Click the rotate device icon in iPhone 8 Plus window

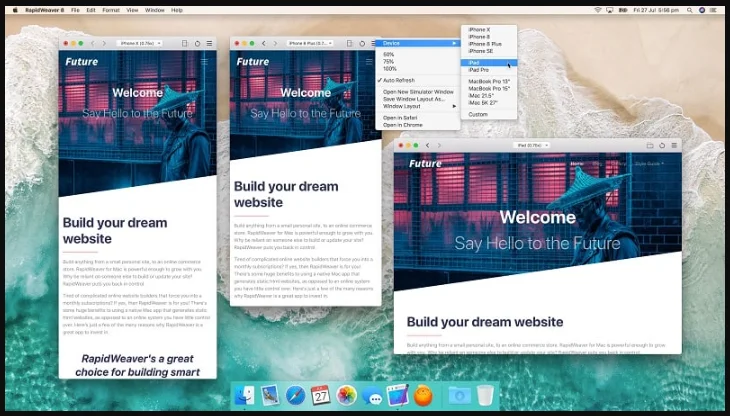pyautogui.click(x=350, y=43)
